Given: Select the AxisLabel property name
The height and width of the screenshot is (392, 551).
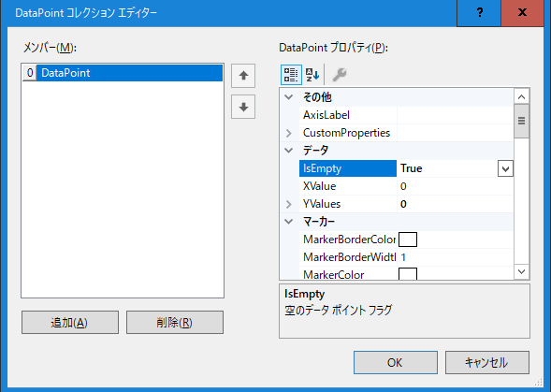Looking at the screenshot, I should tap(348, 115).
